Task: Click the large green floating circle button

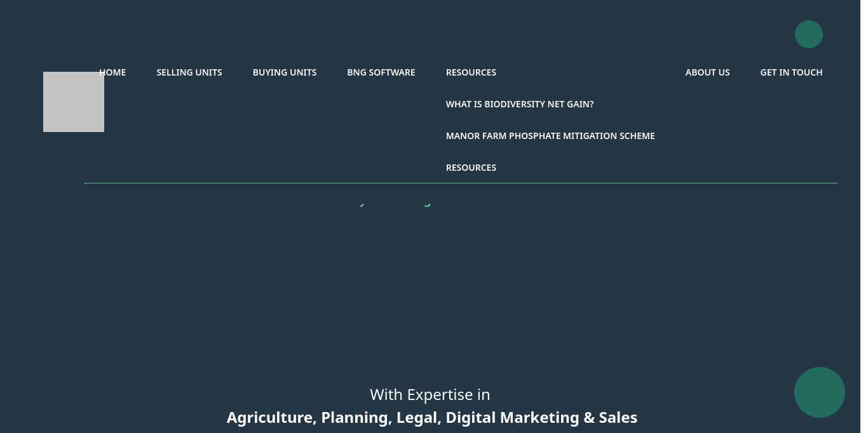Action: (819, 392)
